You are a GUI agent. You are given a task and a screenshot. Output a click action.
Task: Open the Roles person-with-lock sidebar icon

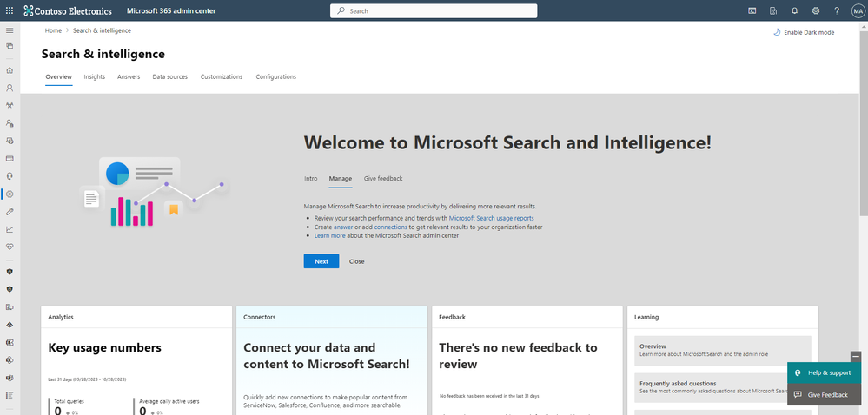[10, 123]
